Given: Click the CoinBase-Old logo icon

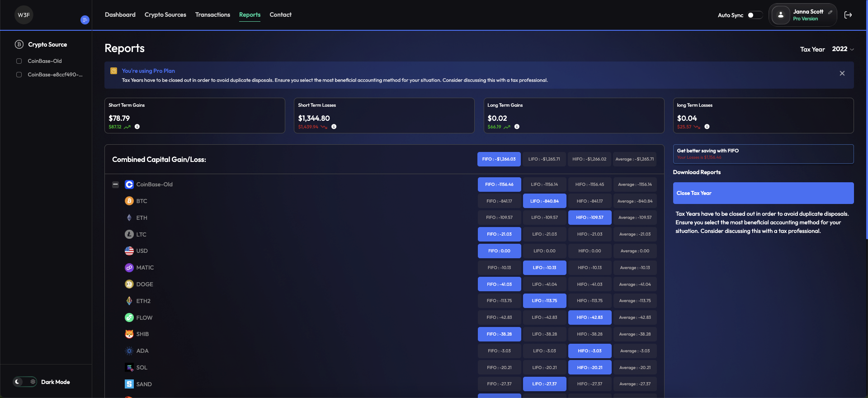Looking at the screenshot, I should tap(129, 185).
